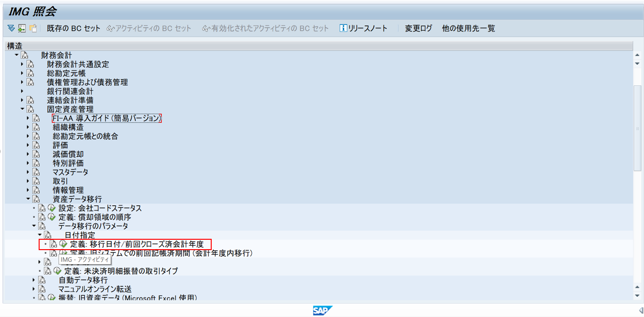This screenshot has width=644, height=317.
Task: Collapse the 日付指定 branch
Action: click(39, 235)
